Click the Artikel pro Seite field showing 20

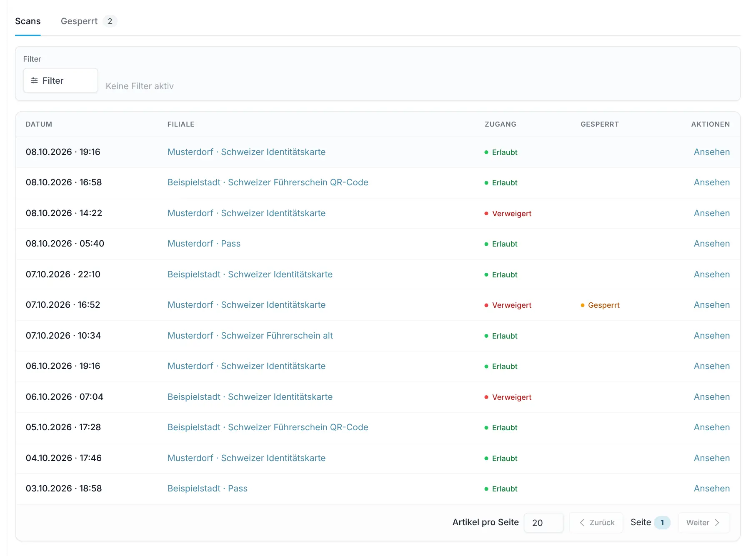pos(543,523)
